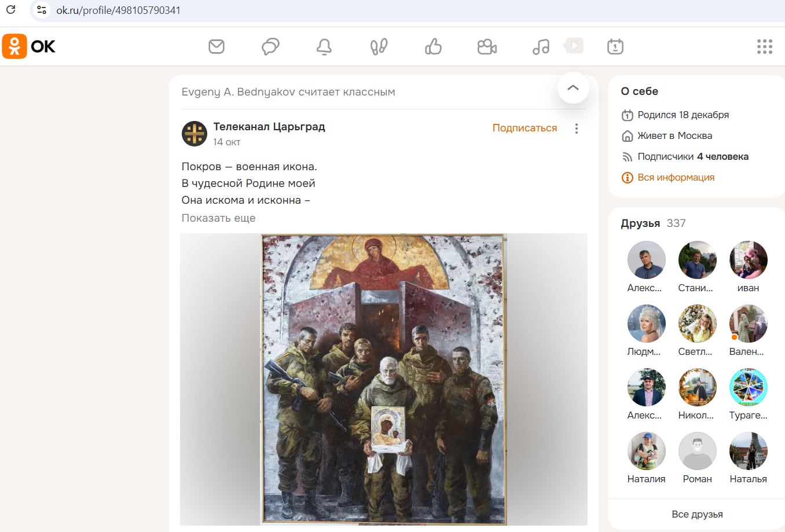Open messages via the envelope icon

pos(216,46)
